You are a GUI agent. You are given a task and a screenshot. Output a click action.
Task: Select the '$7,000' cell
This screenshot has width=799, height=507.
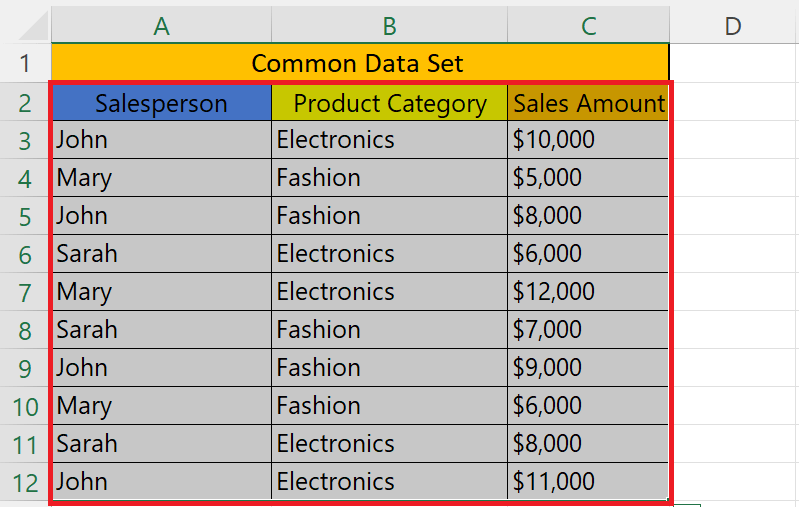pyautogui.click(x=588, y=330)
